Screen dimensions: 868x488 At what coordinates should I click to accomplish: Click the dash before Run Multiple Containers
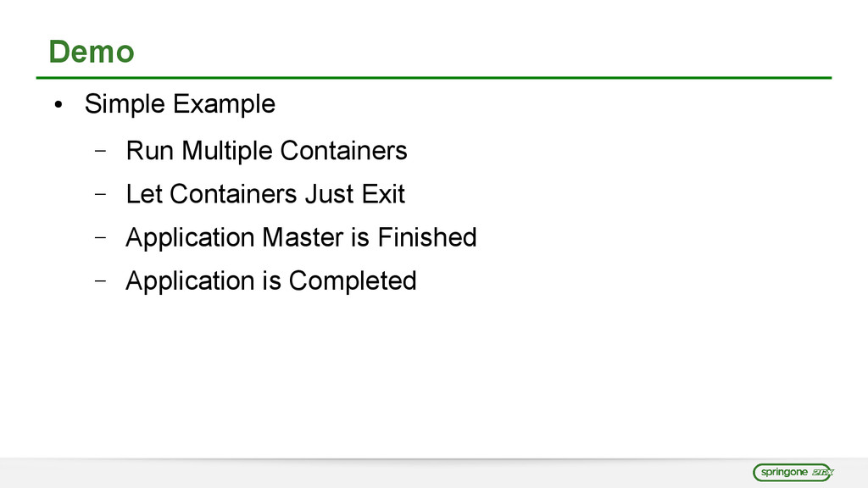pos(101,152)
